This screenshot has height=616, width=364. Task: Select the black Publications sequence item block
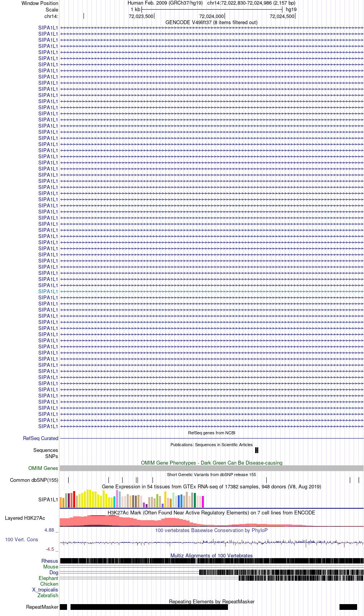click(257, 450)
